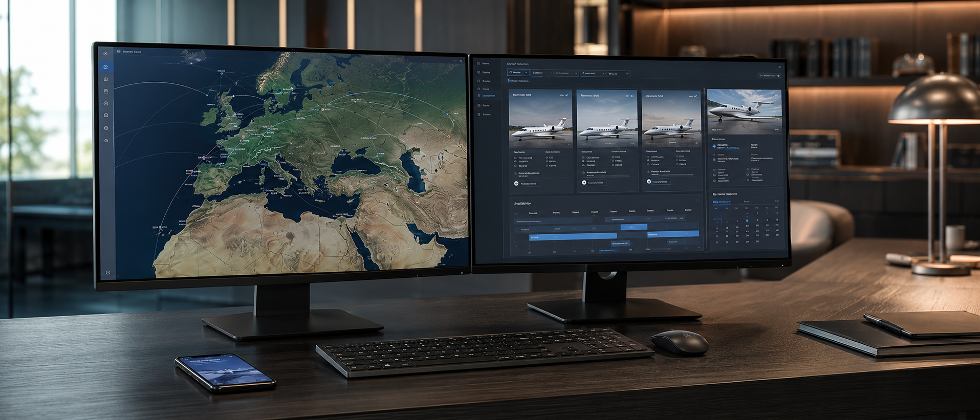Open the third filter dropdown under Aircraft Selection

[x=567, y=73]
